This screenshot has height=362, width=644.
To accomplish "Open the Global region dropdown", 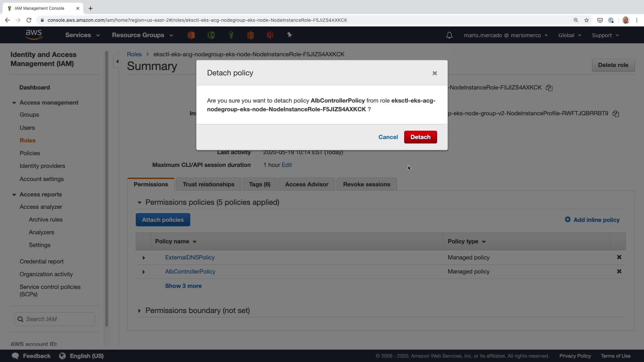I will [569, 35].
